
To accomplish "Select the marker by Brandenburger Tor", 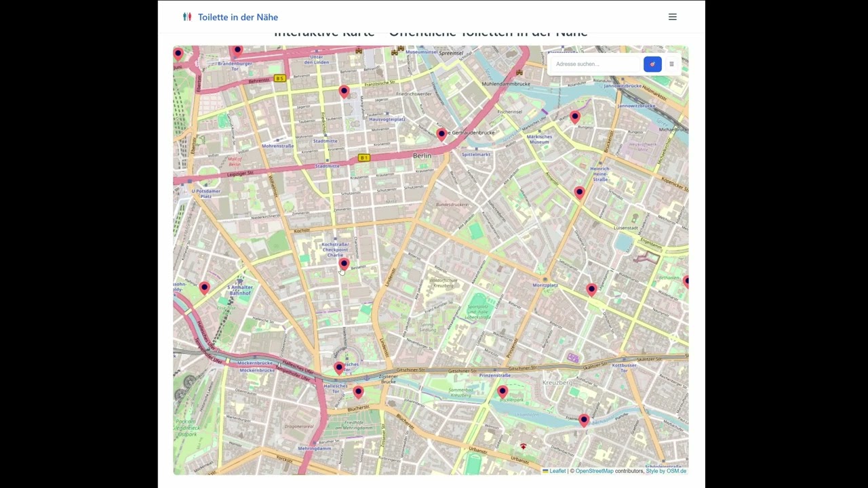I will [x=237, y=51].
